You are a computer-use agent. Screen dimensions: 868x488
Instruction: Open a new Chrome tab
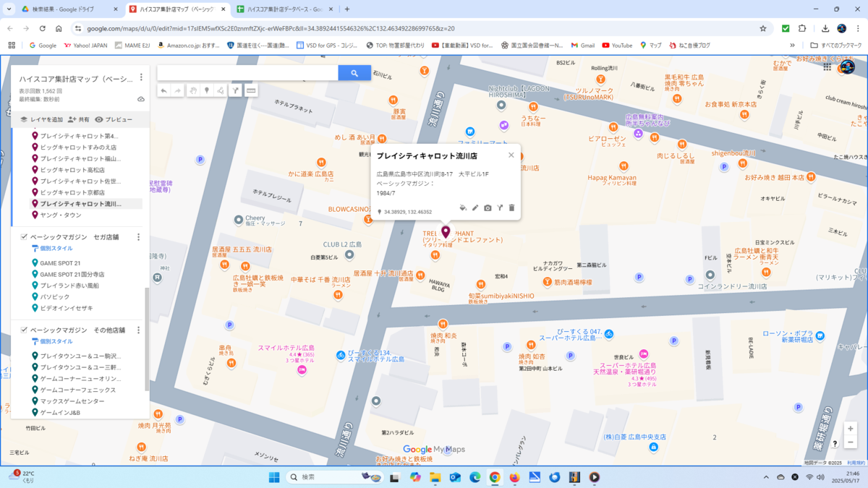(347, 9)
